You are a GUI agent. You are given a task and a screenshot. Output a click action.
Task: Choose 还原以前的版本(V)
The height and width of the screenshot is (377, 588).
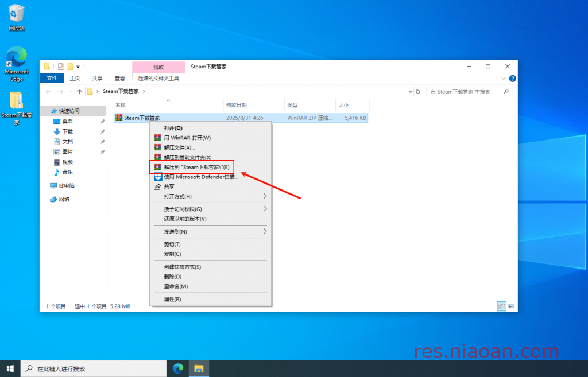point(210,219)
